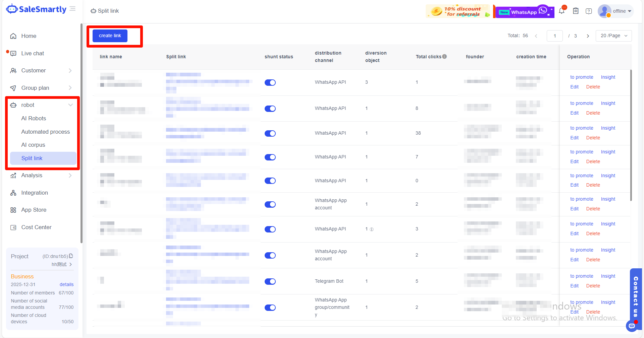Viewport: 644px width, 338px height.
Task: Collapse sidebar with the hamburger icon
Action: [72, 9]
